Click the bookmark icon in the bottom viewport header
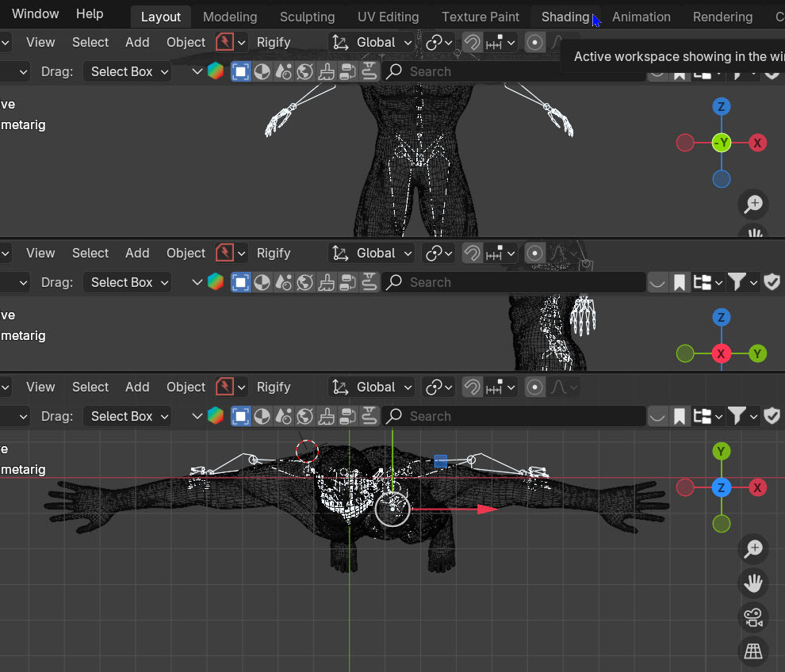 pos(680,416)
